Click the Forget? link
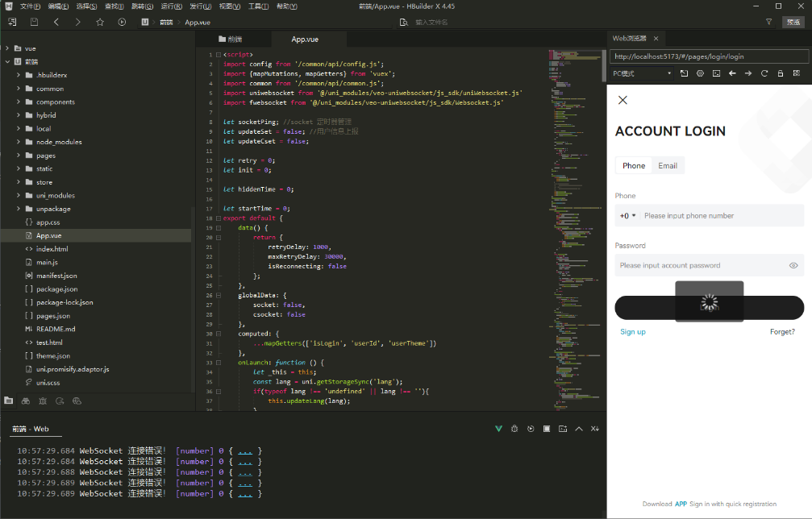This screenshot has width=812, height=519. (781, 332)
